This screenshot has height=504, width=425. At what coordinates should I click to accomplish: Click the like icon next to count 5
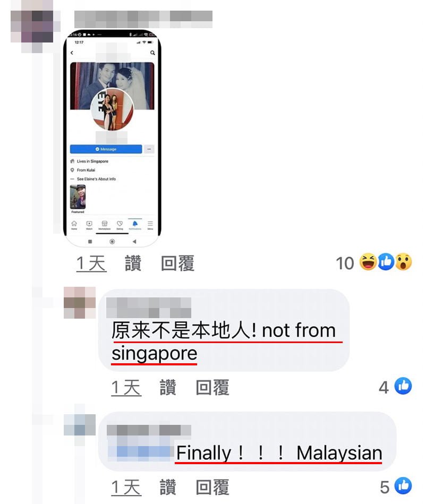403,486
